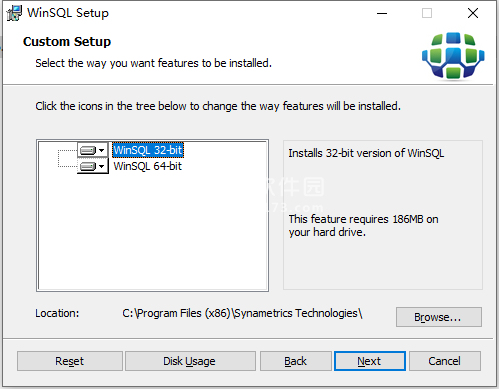This screenshot has height=389, width=499.
Task: Click the WinSQL globe logo
Action: pos(453,55)
